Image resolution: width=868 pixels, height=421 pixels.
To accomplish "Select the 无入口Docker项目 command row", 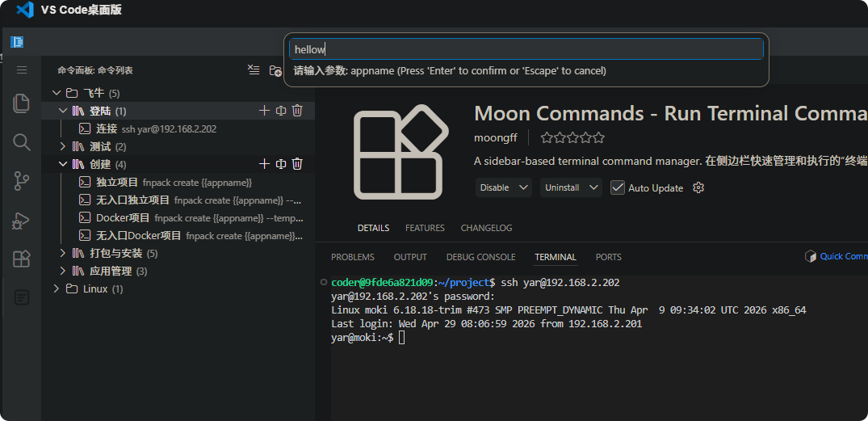I will (177, 235).
